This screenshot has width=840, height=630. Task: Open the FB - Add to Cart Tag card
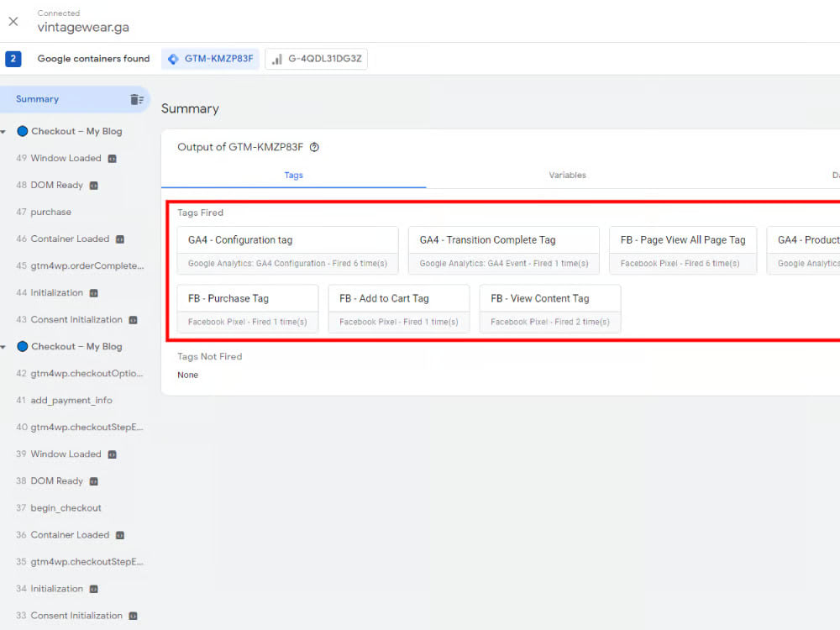coord(399,309)
